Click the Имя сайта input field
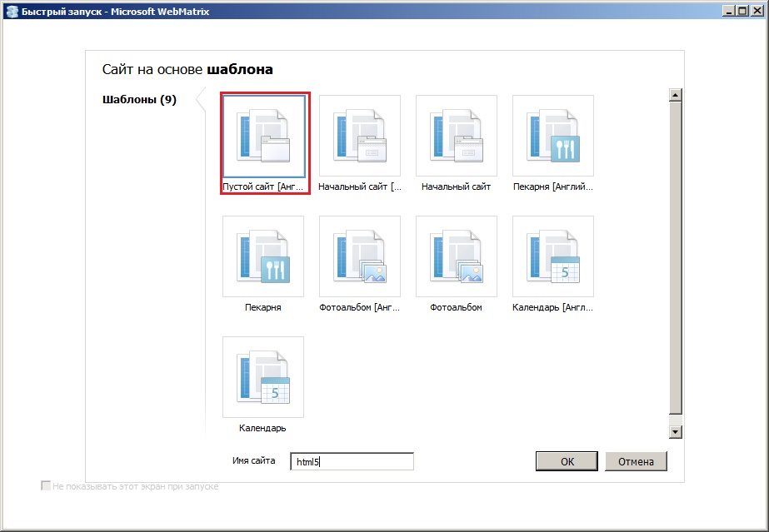This screenshot has height=532, width=769. (x=352, y=461)
